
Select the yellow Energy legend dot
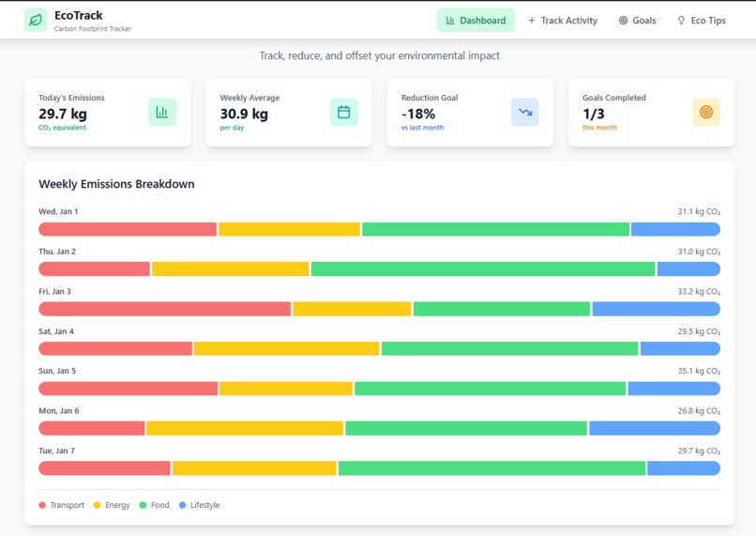(97, 505)
